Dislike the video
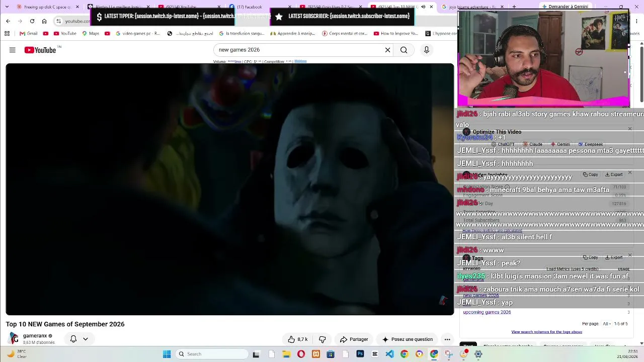Viewport: 644px width, 362px height. (323, 339)
